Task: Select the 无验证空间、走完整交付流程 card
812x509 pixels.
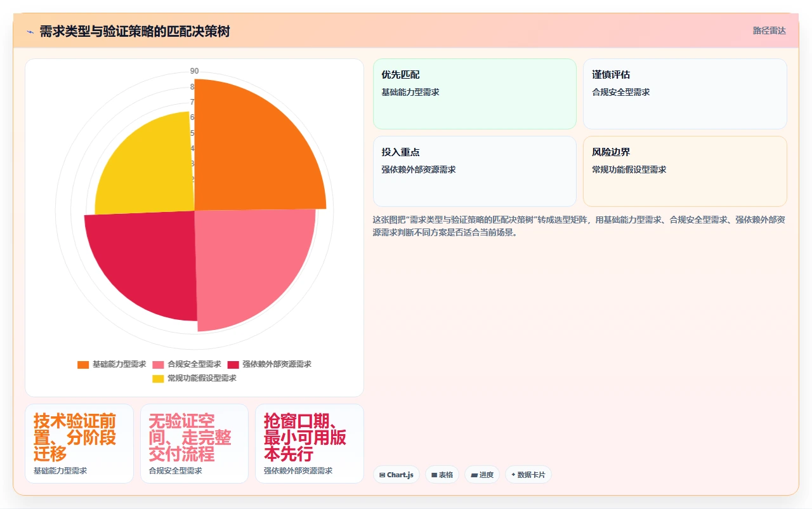Action: click(x=194, y=444)
